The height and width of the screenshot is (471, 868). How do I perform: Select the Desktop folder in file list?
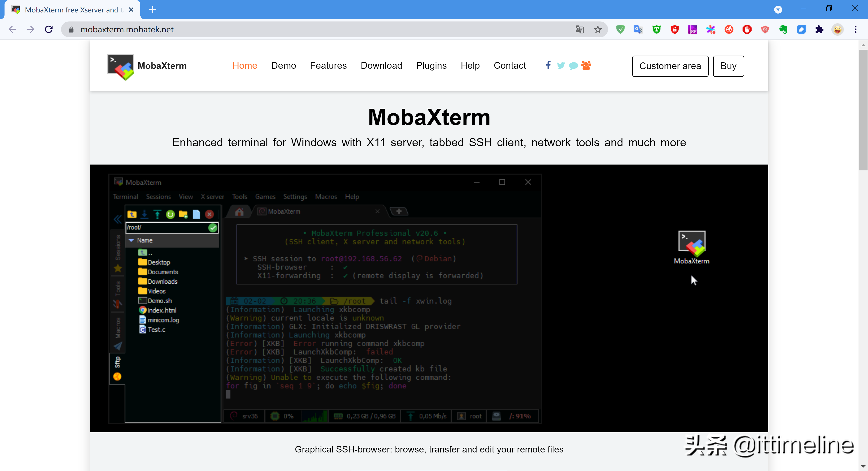[x=154, y=262]
